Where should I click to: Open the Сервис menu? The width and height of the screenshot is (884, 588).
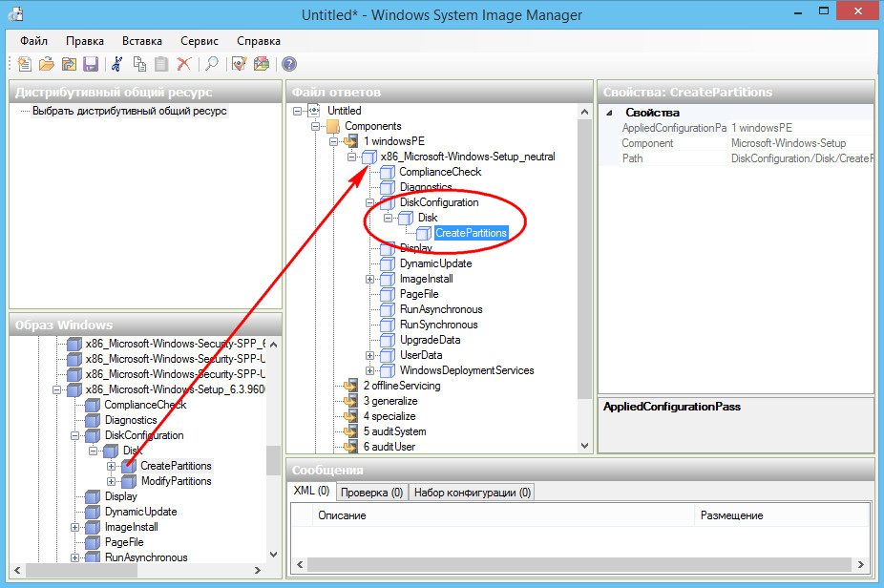199,41
